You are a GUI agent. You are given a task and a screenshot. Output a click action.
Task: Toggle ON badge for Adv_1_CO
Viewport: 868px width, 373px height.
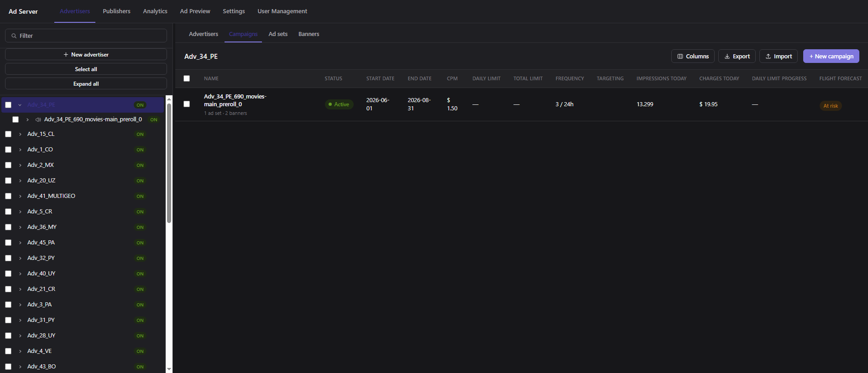(x=140, y=150)
